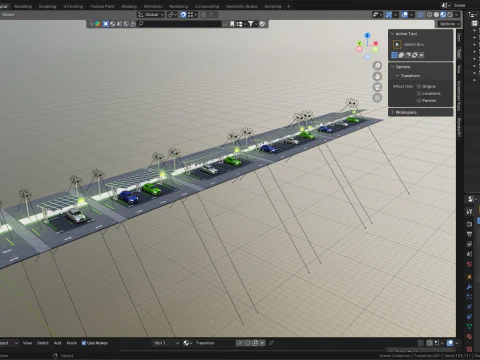Open the bookmark icon in asset bar
The image size is (480, 360).
232,24
